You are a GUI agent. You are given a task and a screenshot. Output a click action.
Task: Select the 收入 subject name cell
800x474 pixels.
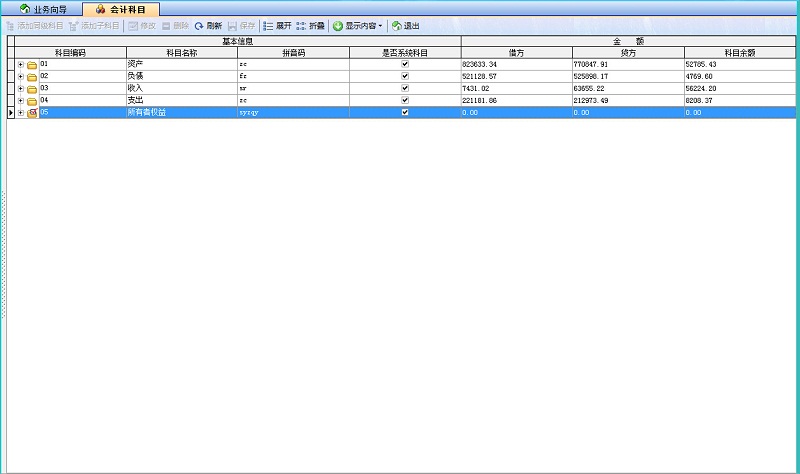click(x=180, y=88)
